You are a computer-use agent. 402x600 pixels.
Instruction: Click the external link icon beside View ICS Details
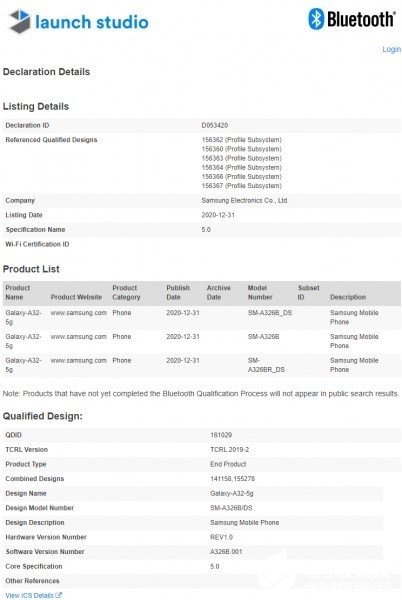(x=59, y=595)
